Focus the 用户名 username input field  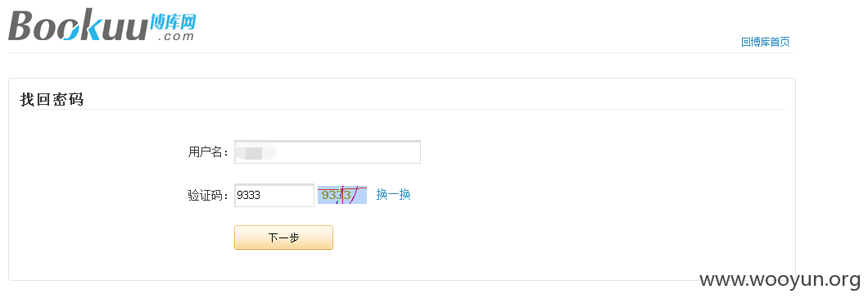tap(328, 152)
